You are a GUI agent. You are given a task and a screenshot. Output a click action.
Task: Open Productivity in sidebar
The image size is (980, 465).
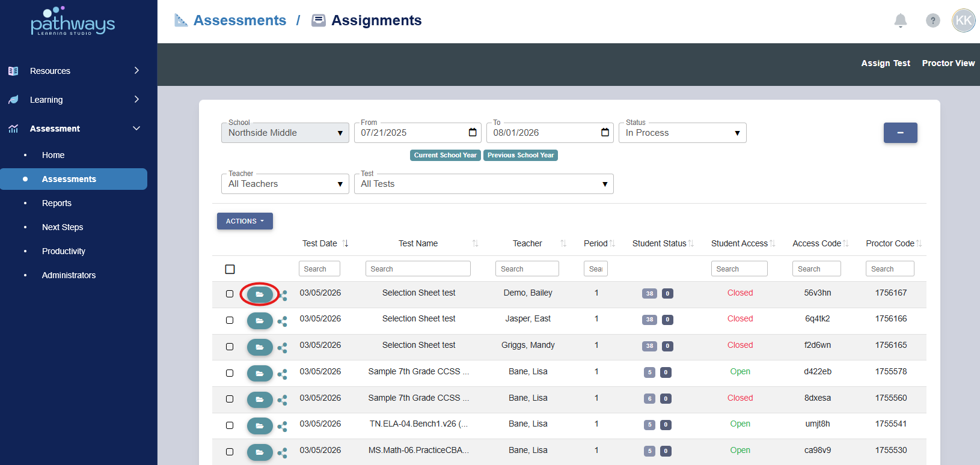click(x=64, y=251)
